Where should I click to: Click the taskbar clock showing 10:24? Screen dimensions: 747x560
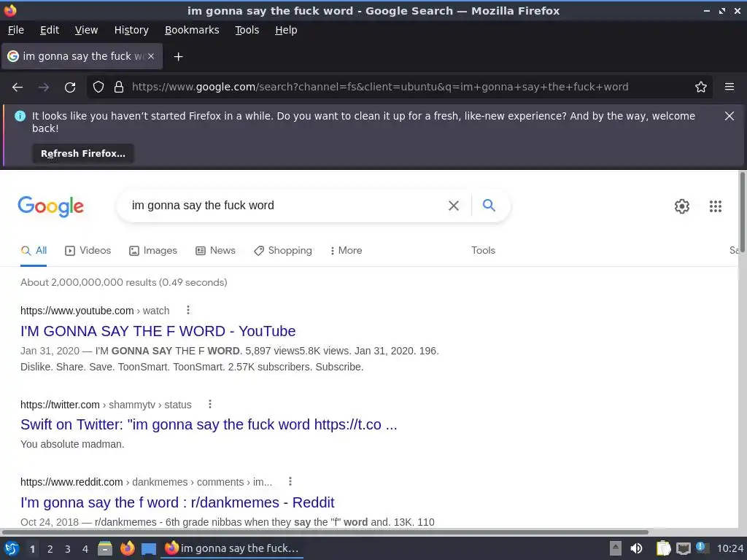(x=729, y=549)
